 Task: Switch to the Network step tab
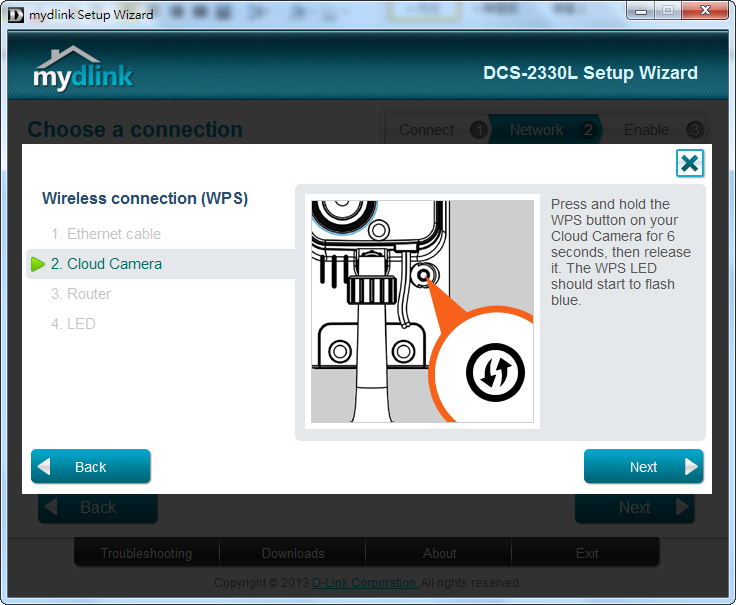[537, 130]
